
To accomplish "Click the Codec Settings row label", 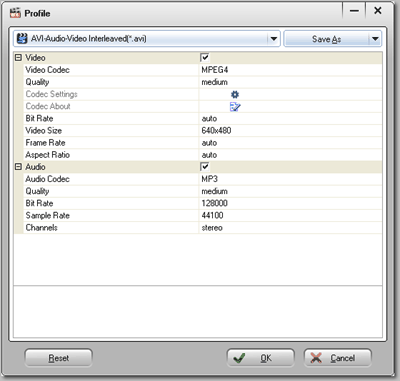I will pyautogui.click(x=52, y=94).
